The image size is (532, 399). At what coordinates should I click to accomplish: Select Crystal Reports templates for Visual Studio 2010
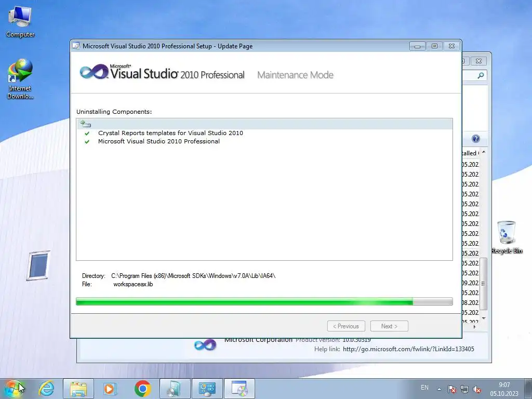point(170,133)
